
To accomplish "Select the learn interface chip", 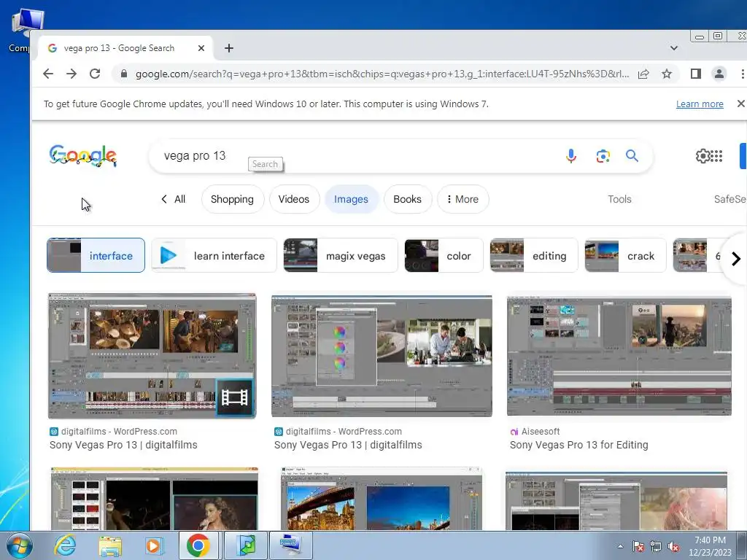I will [214, 255].
